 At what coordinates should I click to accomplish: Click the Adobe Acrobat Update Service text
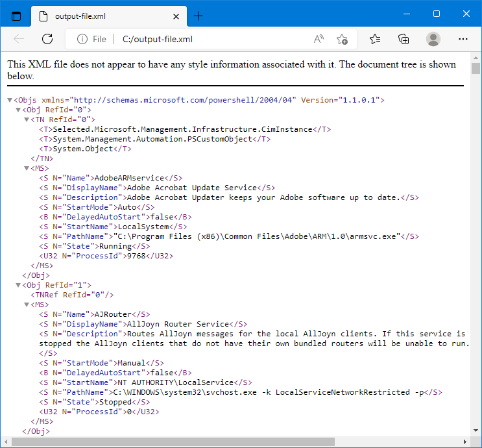(x=192, y=188)
